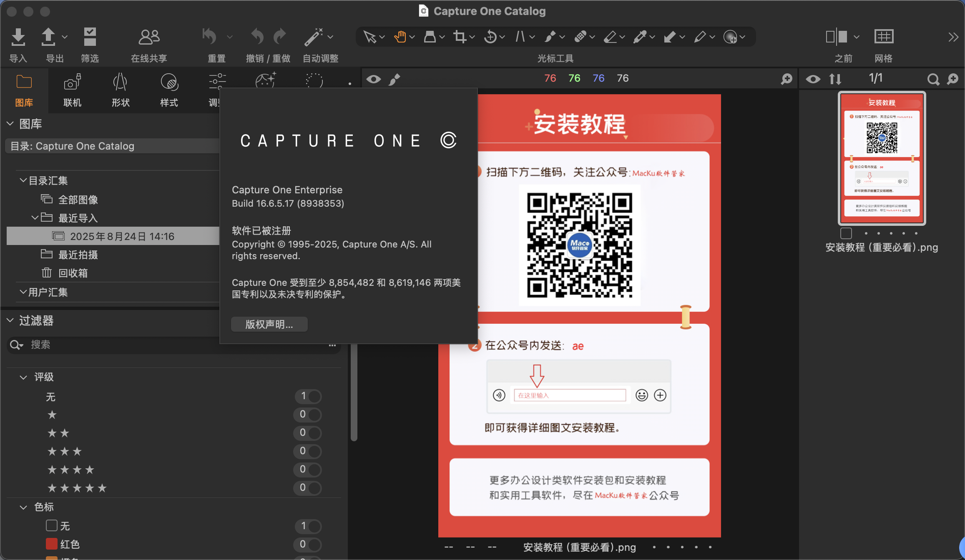965x560 pixels.
Task: Show more toolbar items chevron
Action: point(953,37)
